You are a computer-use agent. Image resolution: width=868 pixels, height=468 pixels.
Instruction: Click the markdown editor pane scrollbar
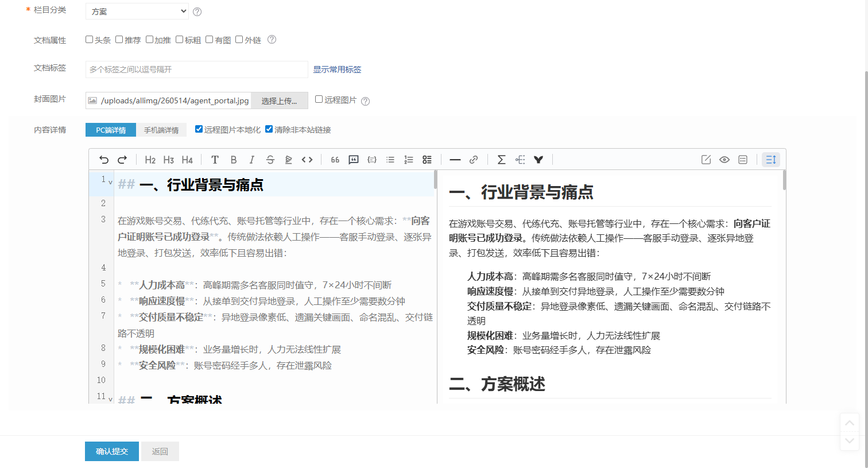[435, 179]
